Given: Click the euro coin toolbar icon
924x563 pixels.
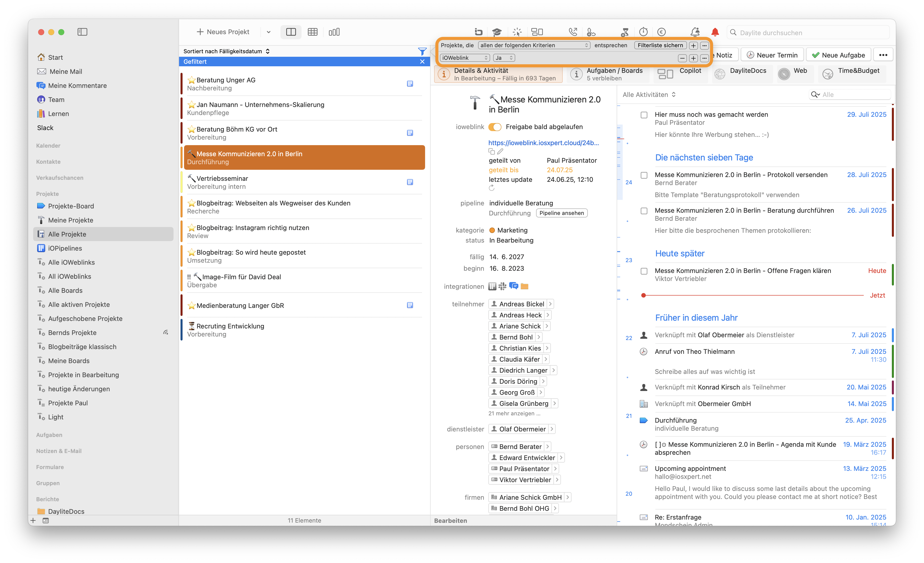Looking at the screenshot, I should [x=662, y=32].
